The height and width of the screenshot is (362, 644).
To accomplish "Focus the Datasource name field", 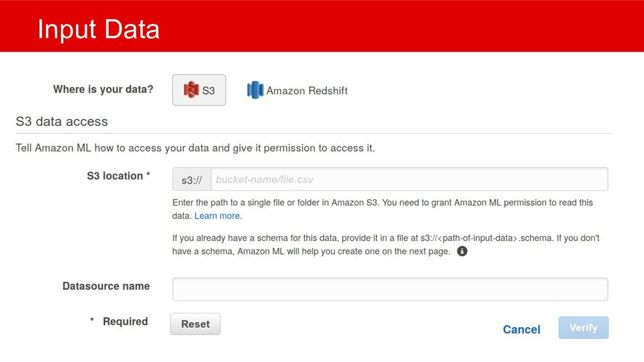I will tap(390, 289).
